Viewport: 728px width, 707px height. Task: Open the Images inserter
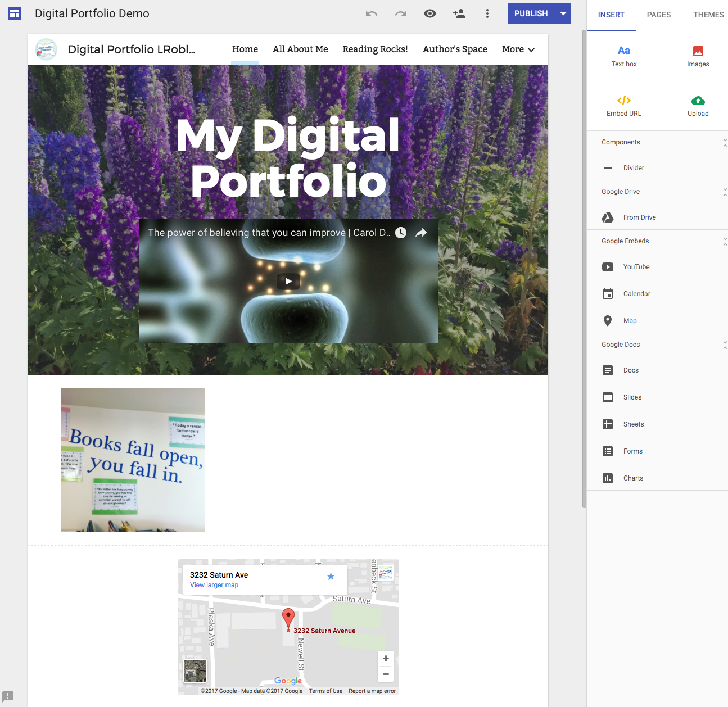click(x=698, y=55)
